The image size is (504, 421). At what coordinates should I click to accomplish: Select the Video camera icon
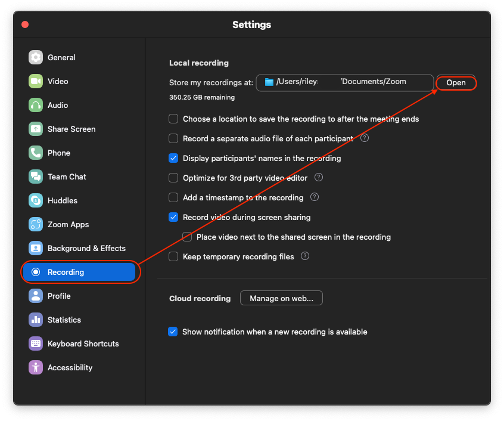[36, 81]
